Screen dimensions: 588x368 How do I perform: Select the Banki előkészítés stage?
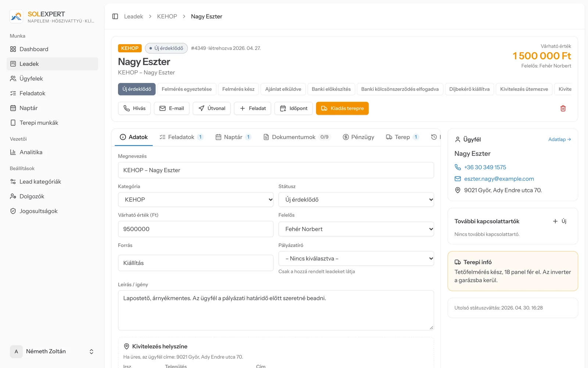[331, 89]
